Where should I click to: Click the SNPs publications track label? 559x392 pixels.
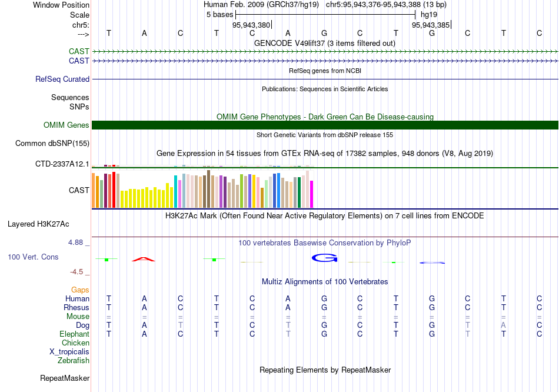tap(79, 107)
